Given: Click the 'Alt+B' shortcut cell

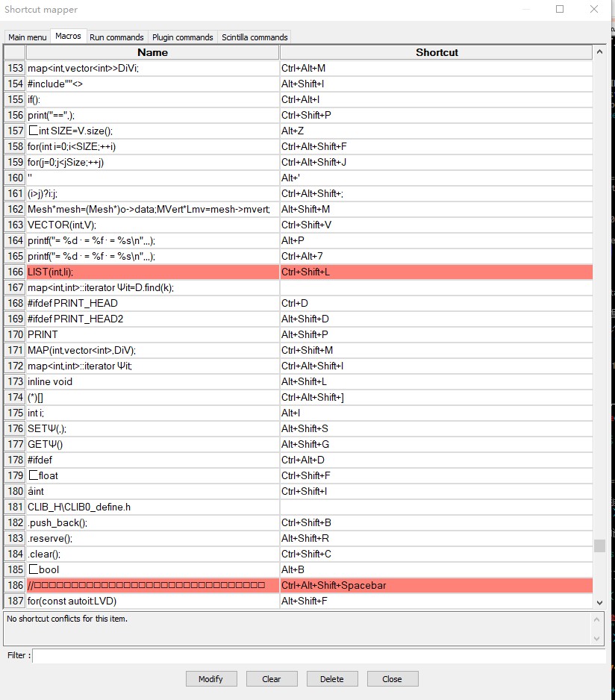Looking at the screenshot, I should tap(437, 569).
